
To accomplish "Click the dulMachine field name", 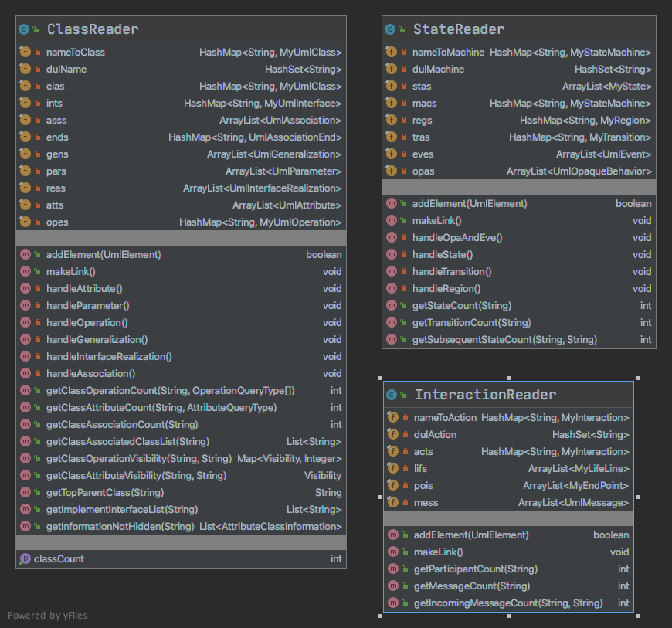I will pos(439,69).
